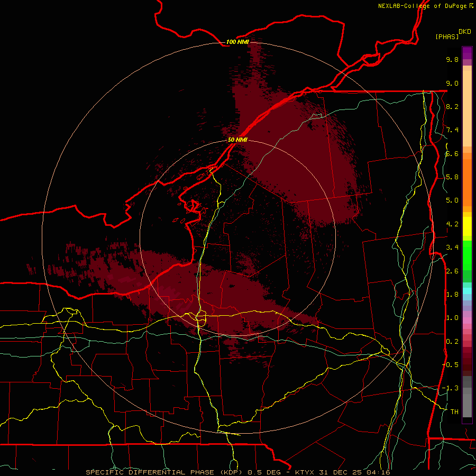476x476 pixels.
Task: Click the "6.6" color scale value
Action: (x=452, y=153)
